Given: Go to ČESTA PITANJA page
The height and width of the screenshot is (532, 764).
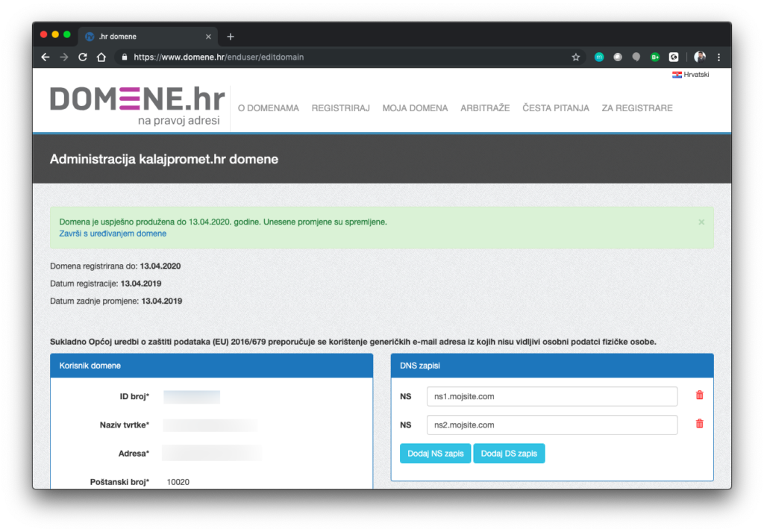Looking at the screenshot, I should coord(555,108).
